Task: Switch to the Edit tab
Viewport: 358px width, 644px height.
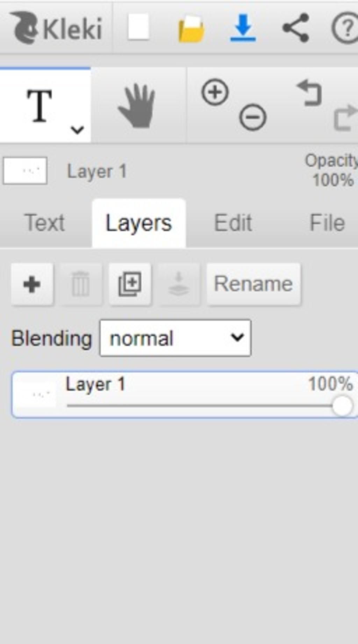Action: click(x=233, y=223)
